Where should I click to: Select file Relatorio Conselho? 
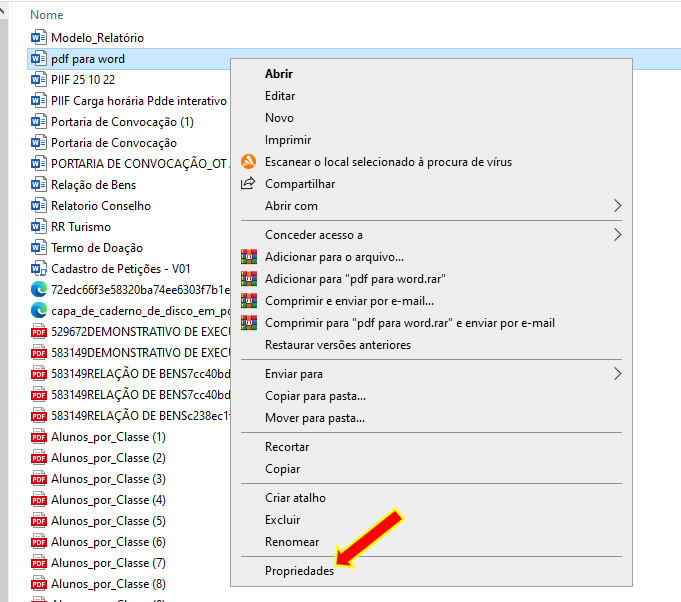pos(101,205)
